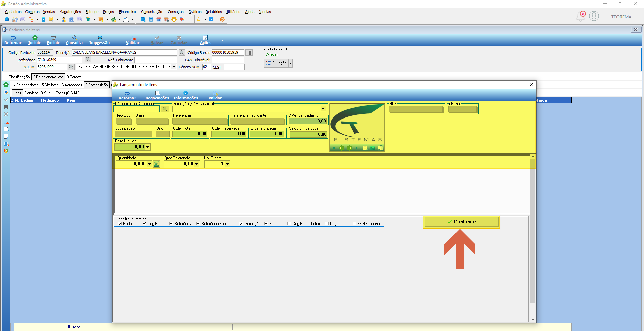
Task: Switch to the 4 Fornecedores tab
Action: pos(26,85)
